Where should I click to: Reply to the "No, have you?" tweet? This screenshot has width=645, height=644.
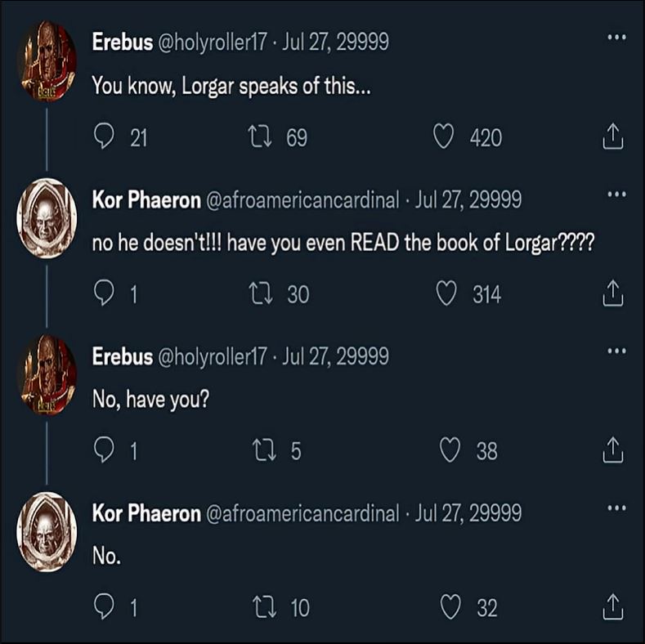(104, 450)
